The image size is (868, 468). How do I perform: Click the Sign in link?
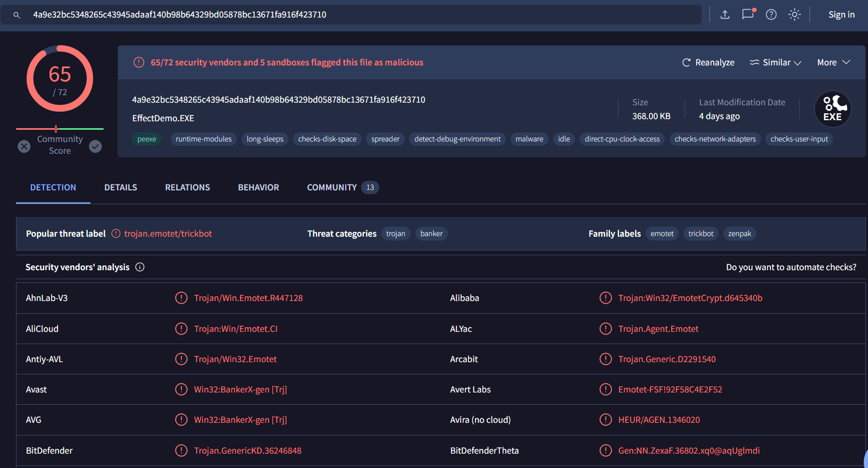coord(841,15)
